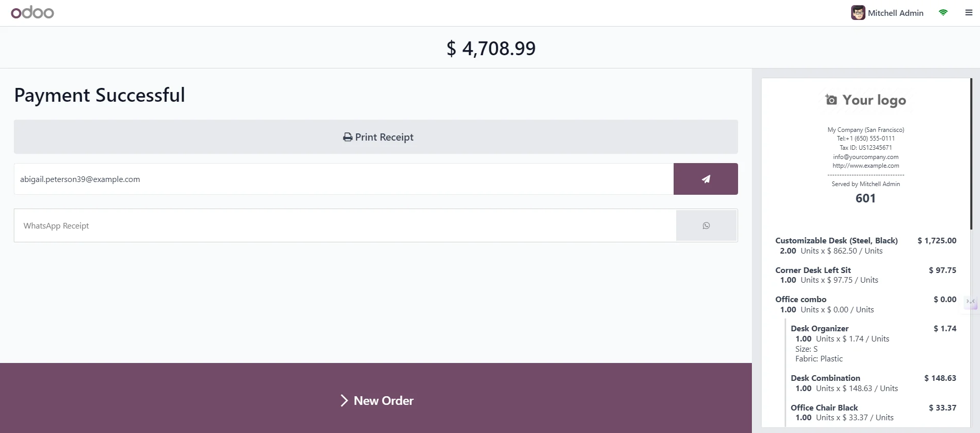This screenshot has width=980, height=433.
Task: Click the Print Receipt button
Action: [376, 137]
